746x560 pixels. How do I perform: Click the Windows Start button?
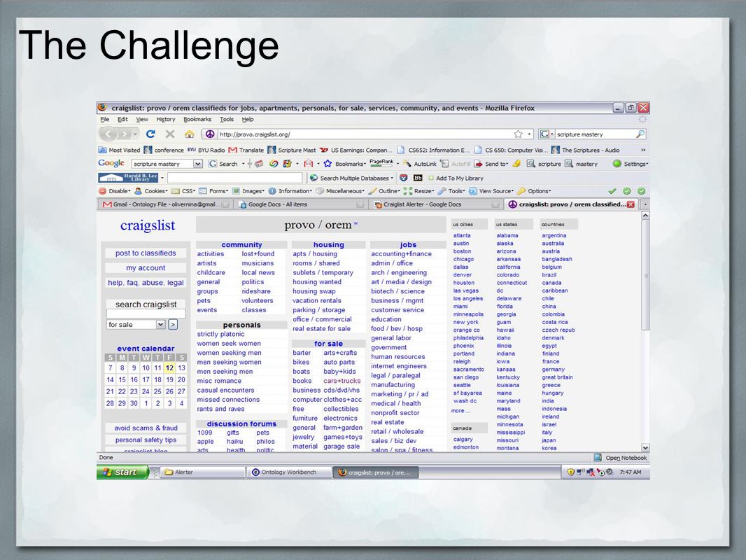coord(122,472)
